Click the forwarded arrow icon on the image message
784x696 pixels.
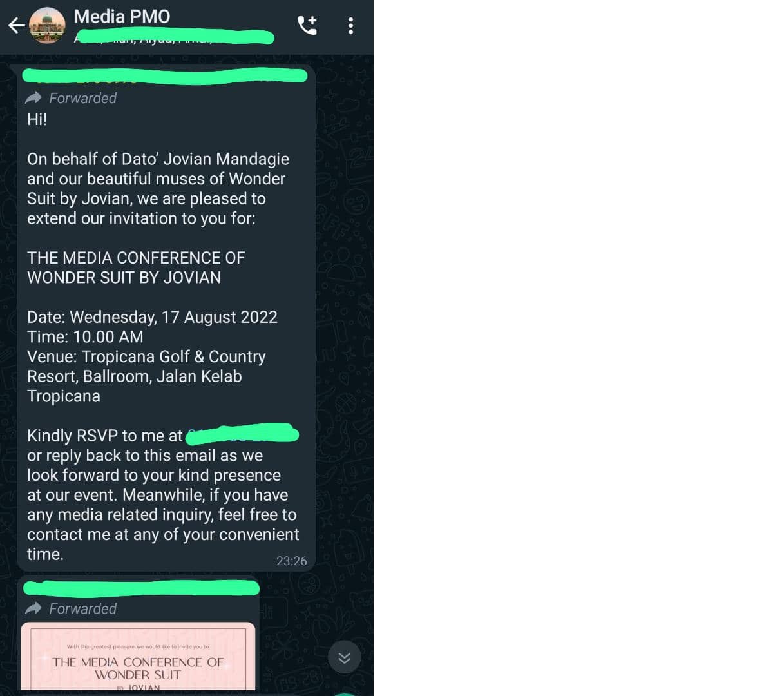(x=33, y=608)
